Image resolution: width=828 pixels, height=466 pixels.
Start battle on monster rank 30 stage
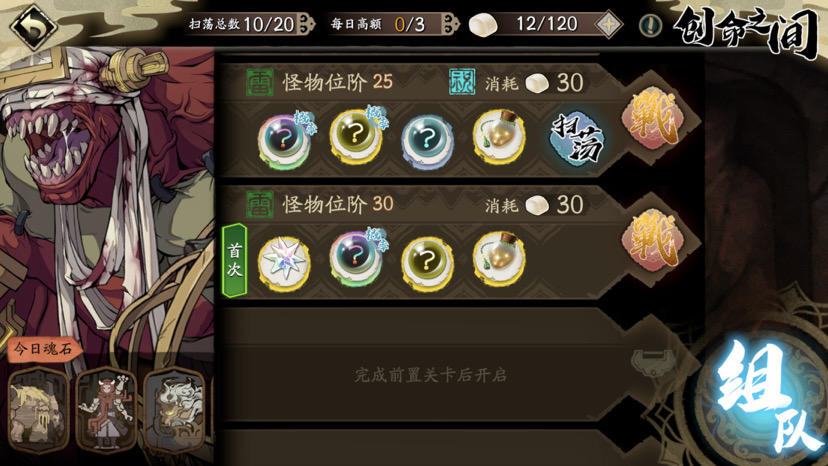(x=653, y=240)
